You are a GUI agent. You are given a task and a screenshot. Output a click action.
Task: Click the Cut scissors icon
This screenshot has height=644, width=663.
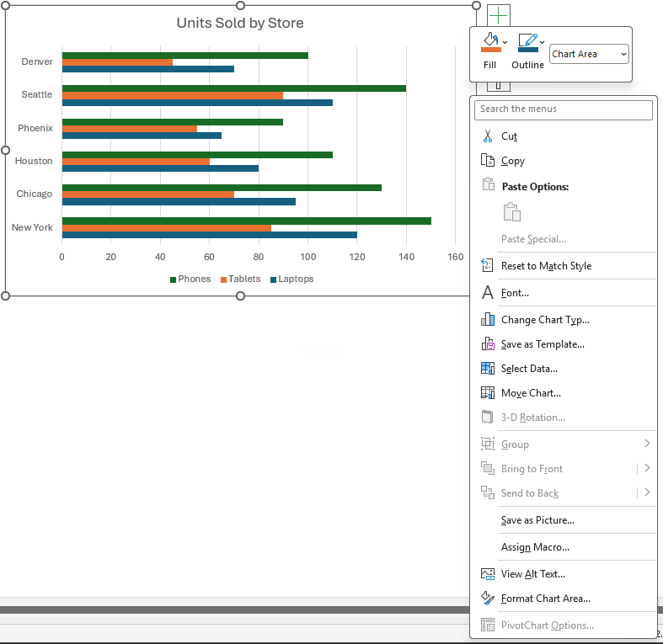(x=488, y=136)
